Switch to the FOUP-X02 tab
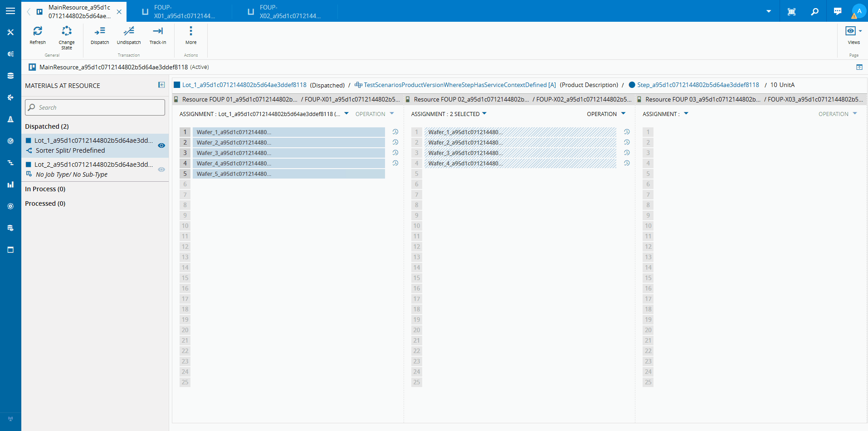Screen dimensions: 868x431 coord(285,11)
